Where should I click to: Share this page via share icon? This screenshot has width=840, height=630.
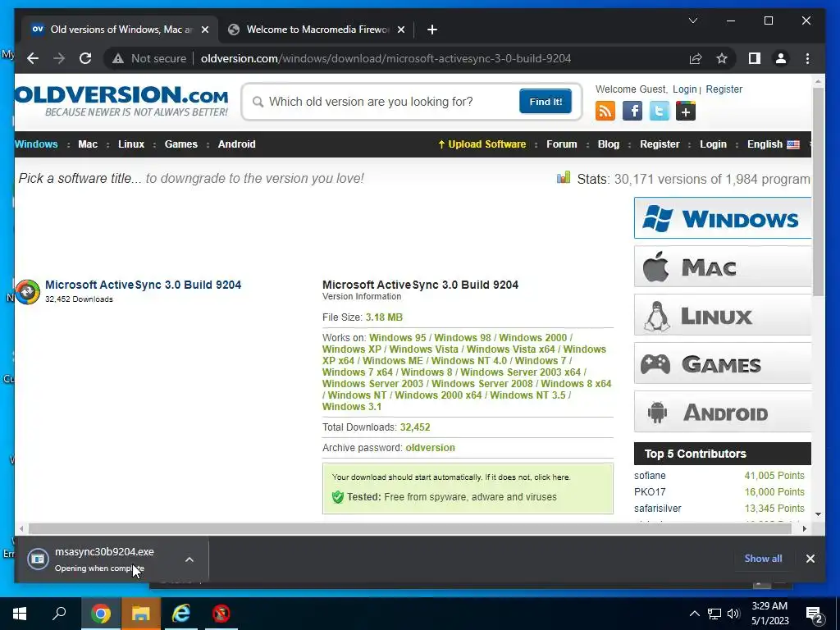click(x=696, y=58)
